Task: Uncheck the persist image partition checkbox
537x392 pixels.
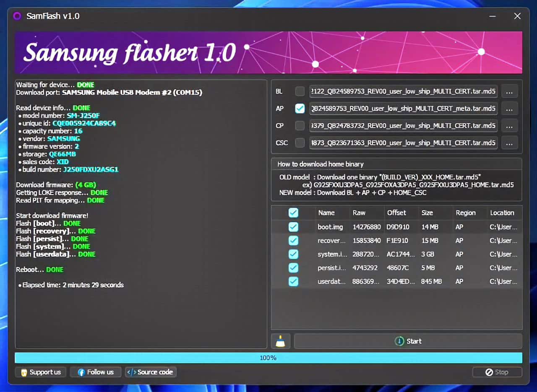Action: point(293,268)
